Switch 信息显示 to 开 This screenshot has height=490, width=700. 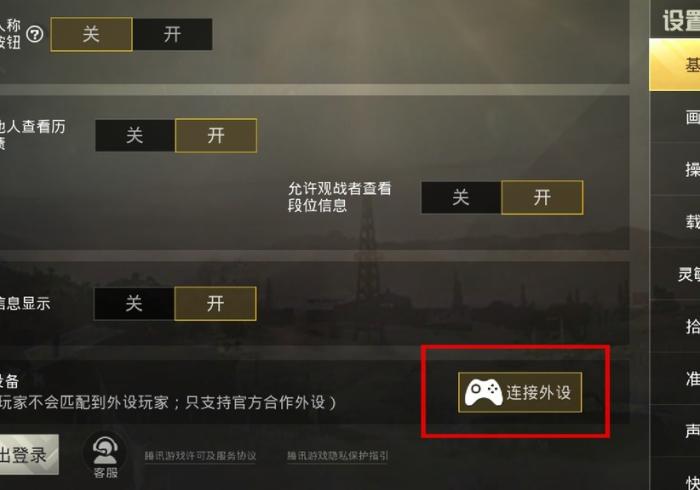(x=215, y=303)
